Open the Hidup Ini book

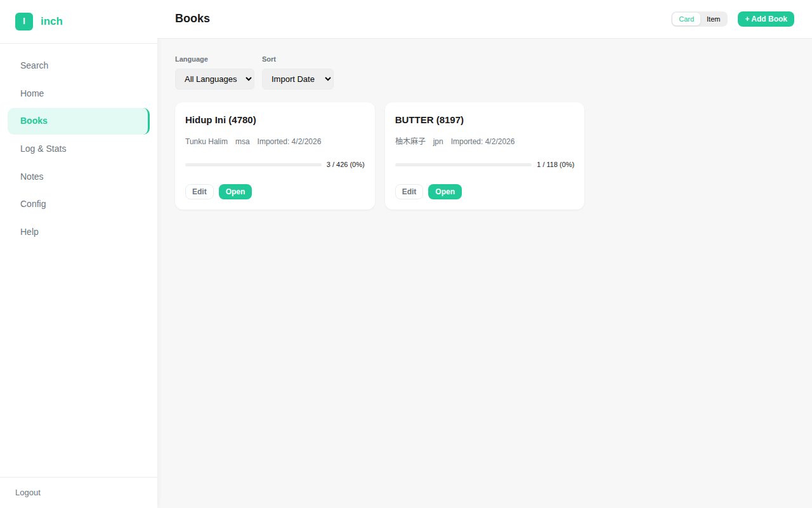pyautogui.click(x=235, y=192)
